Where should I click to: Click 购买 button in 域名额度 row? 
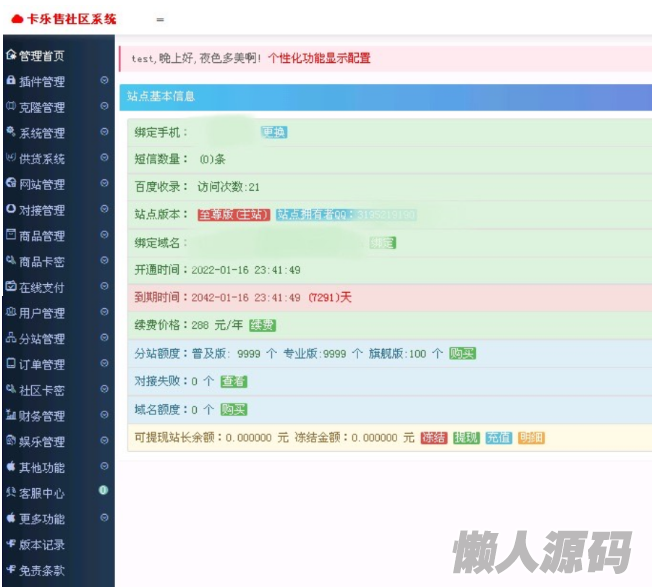click(234, 410)
